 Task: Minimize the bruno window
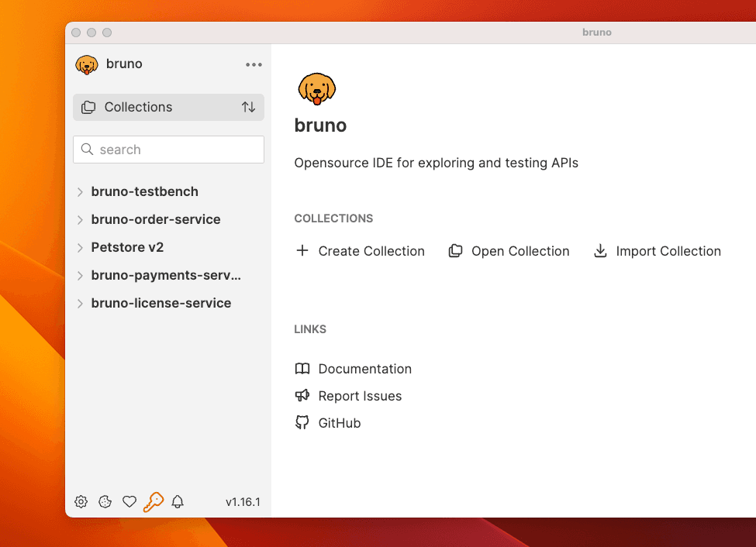tap(91, 33)
